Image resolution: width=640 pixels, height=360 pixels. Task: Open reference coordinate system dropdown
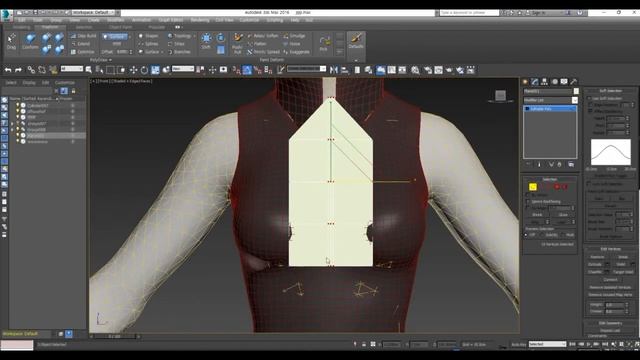click(x=183, y=69)
